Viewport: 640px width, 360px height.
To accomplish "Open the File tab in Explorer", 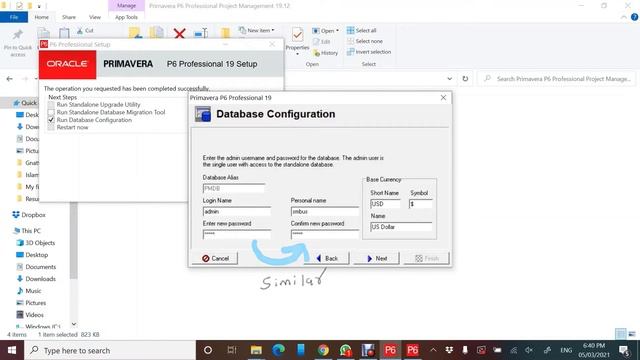I will click(x=14, y=17).
